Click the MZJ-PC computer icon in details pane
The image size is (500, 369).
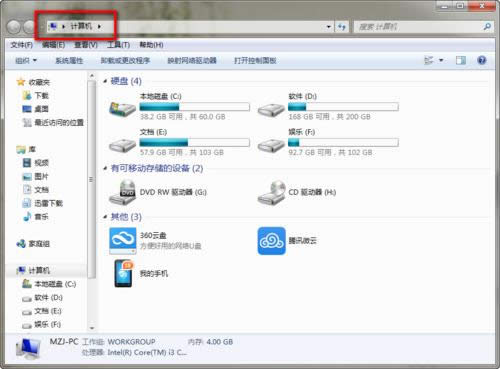click(28, 348)
